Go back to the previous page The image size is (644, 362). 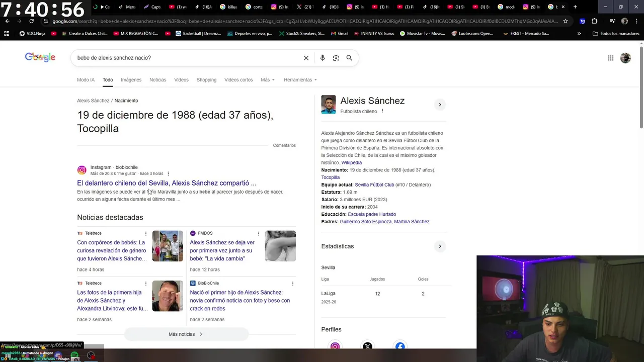[x=7, y=21]
